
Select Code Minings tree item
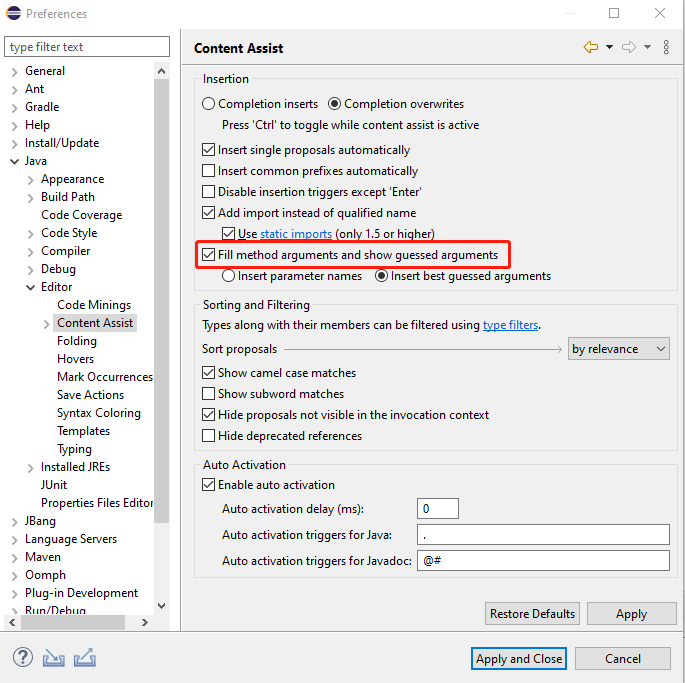pyautogui.click(x=94, y=305)
